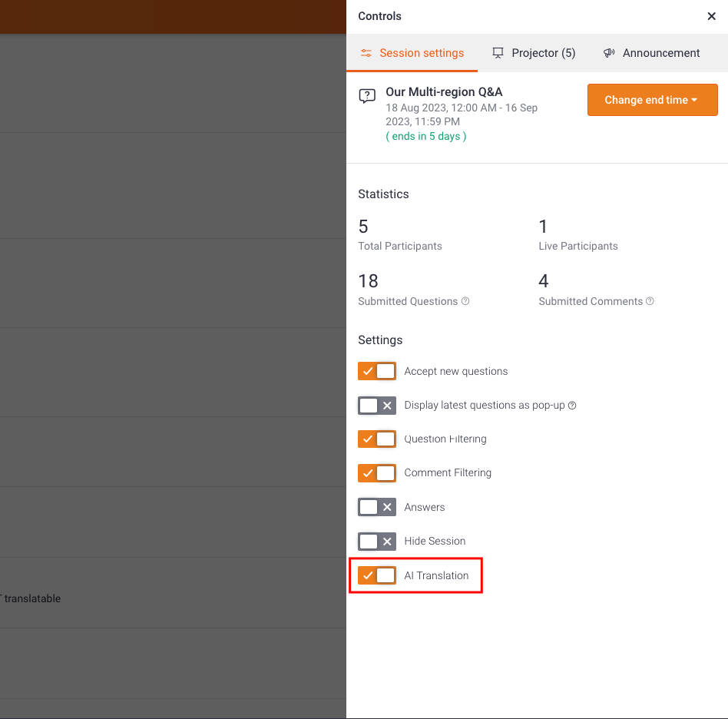Disable Accept new questions toggle
The width and height of the screenshot is (728, 719).
pos(377,371)
